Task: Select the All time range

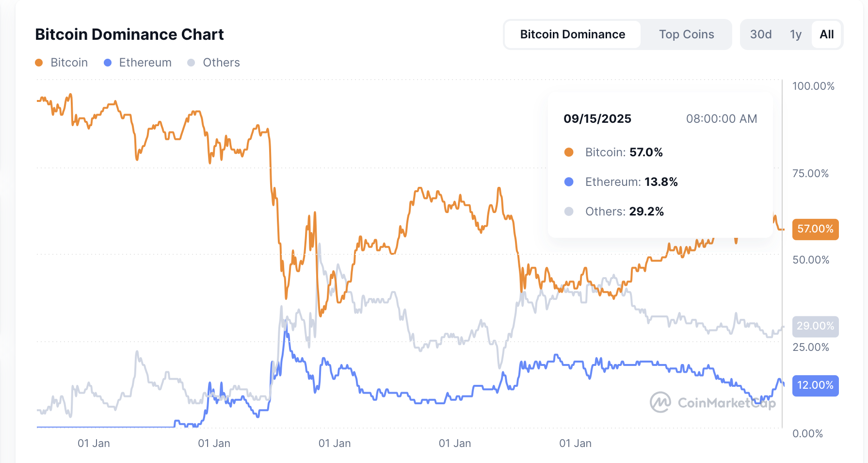Action: click(x=826, y=34)
